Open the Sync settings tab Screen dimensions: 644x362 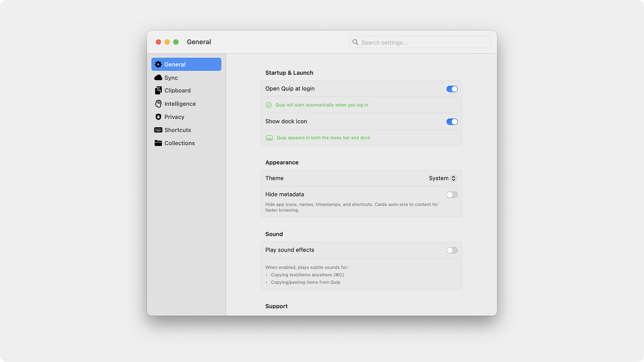coord(186,78)
